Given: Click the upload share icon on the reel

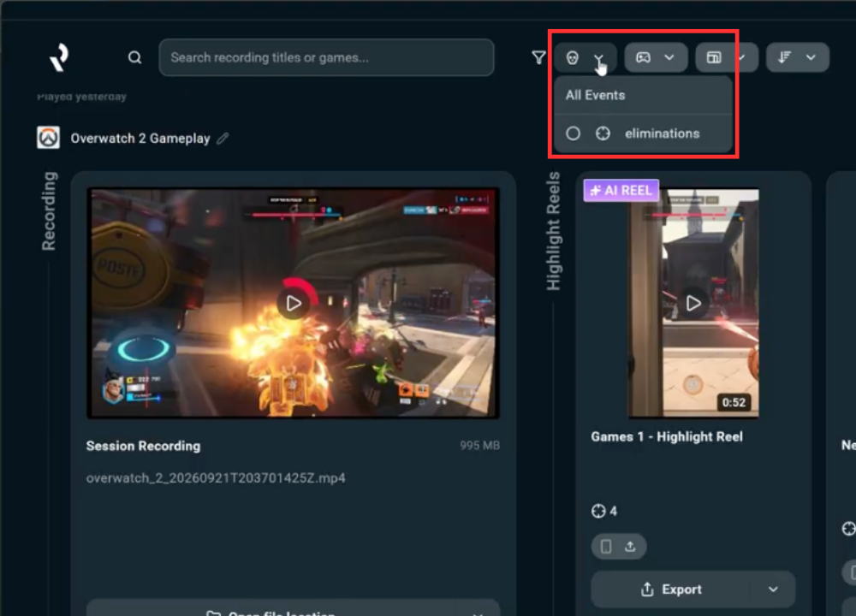Looking at the screenshot, I should point(630,546).
